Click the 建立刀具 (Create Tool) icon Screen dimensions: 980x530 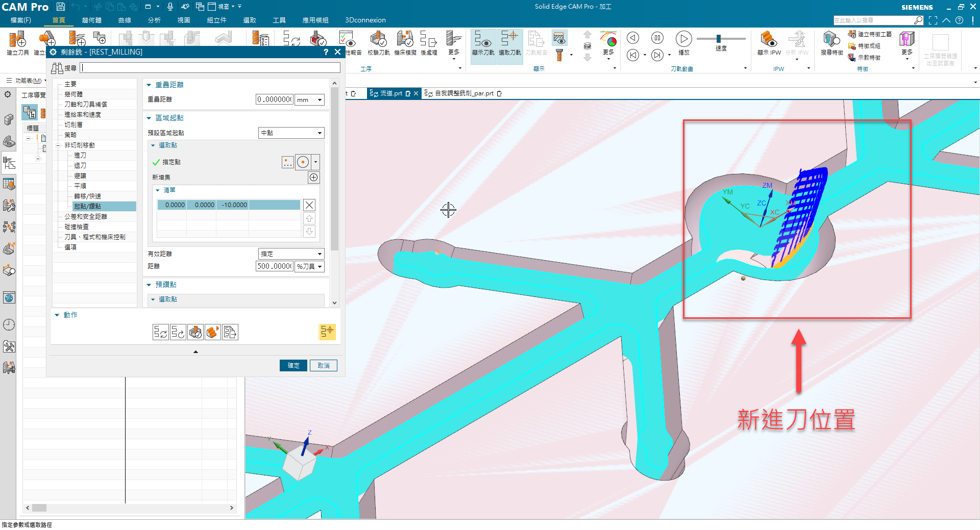coord(18,43)
